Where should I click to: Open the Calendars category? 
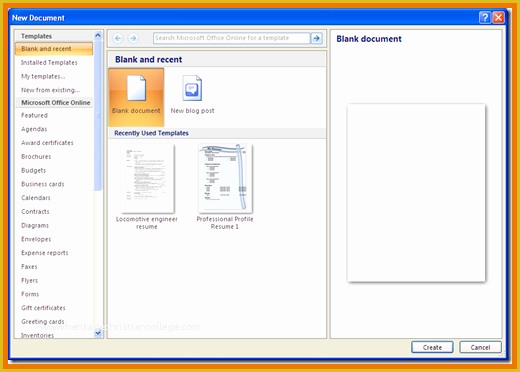(36, 198)
